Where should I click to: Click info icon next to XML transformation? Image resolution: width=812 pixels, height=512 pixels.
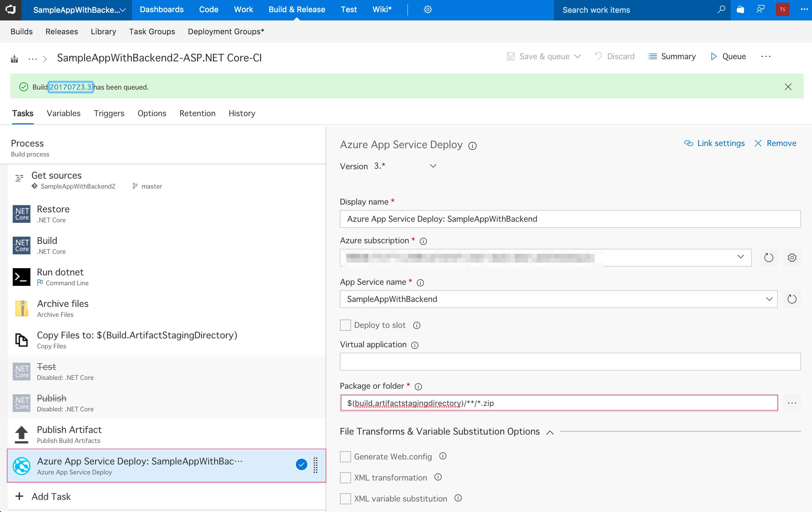click(438, 477)
